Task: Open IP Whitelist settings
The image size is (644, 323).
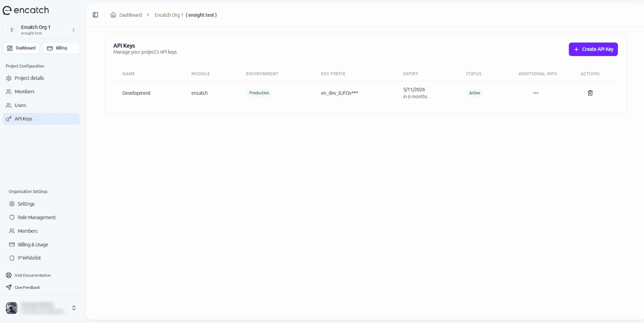Action: [x=29, y=258]
